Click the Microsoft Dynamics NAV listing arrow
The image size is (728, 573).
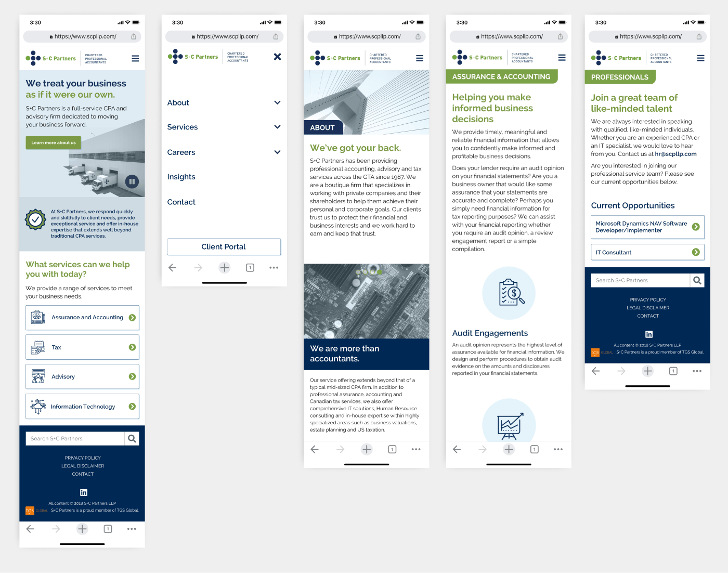[696, 227]
